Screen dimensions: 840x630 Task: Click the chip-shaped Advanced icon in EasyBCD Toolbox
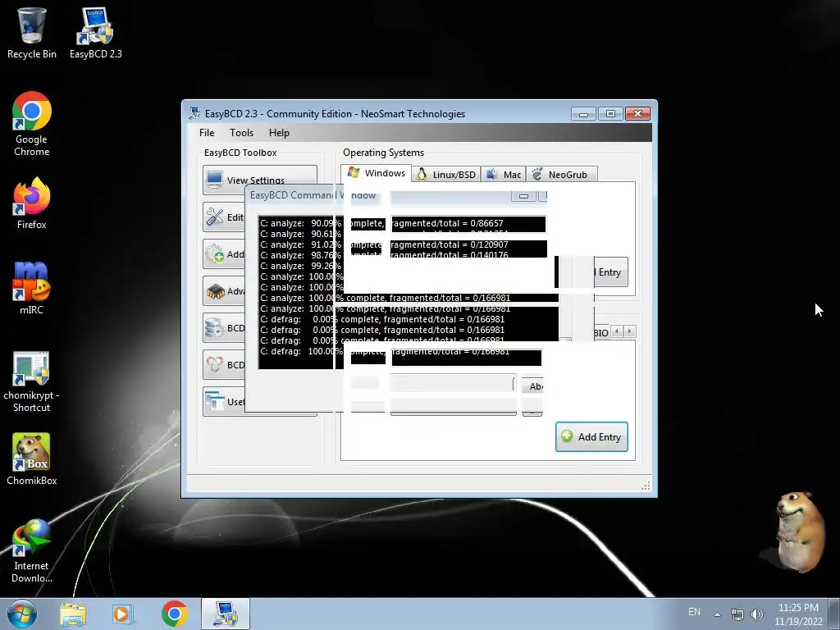coord(216,291)
